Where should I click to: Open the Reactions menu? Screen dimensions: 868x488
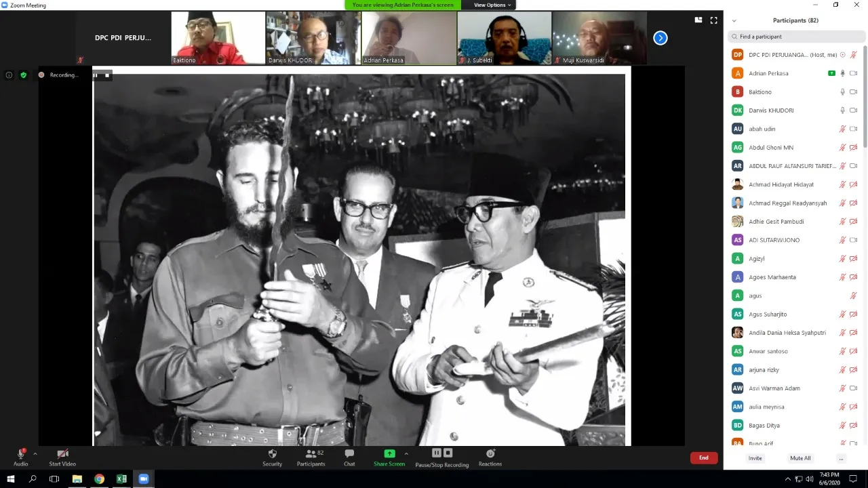[490, 457]
